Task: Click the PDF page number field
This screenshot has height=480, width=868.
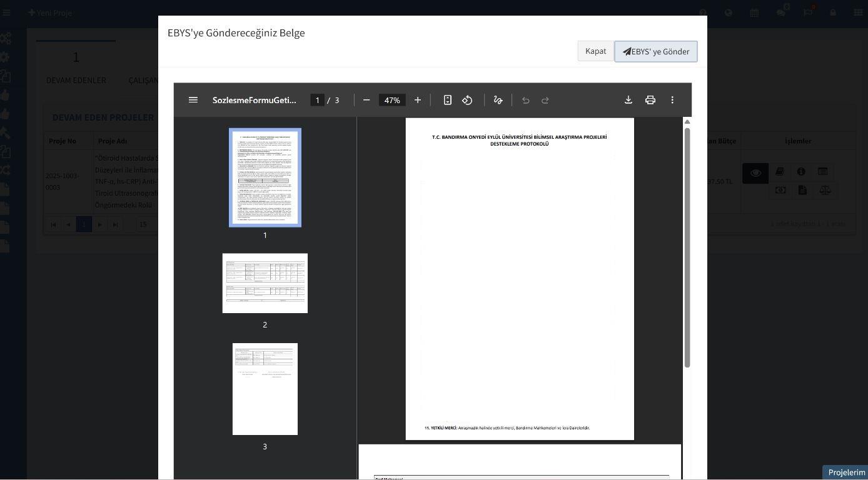Action: (317, 100)
